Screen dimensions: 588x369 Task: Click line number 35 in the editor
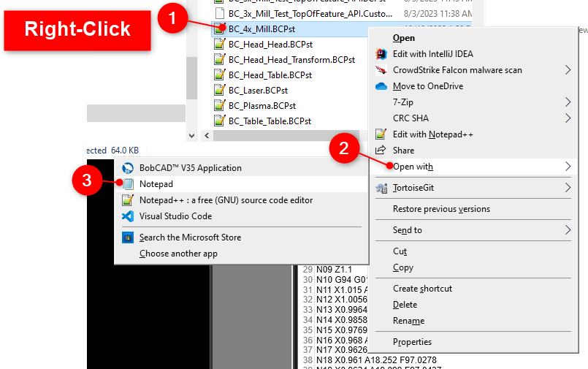click(x=308, y=330)
